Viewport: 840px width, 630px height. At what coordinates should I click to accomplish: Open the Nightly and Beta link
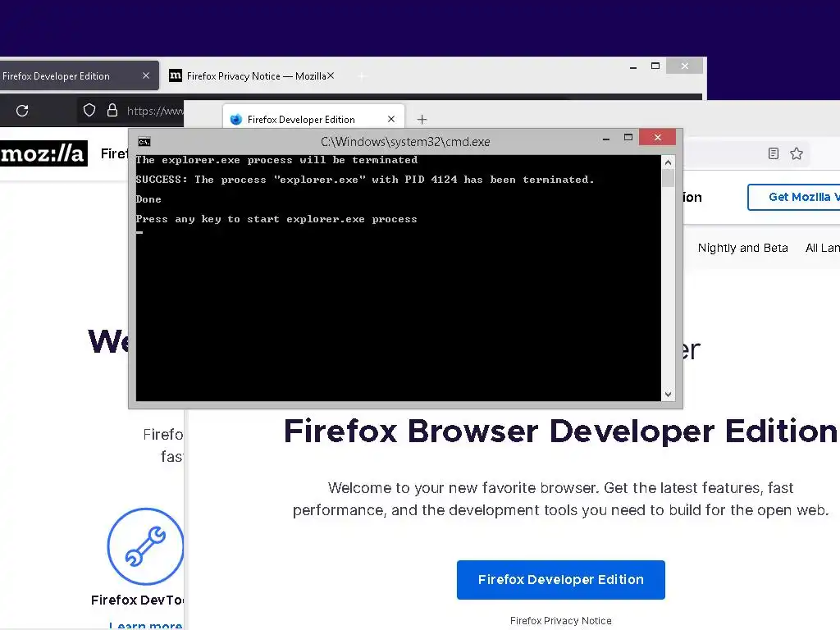pos(742,248)
